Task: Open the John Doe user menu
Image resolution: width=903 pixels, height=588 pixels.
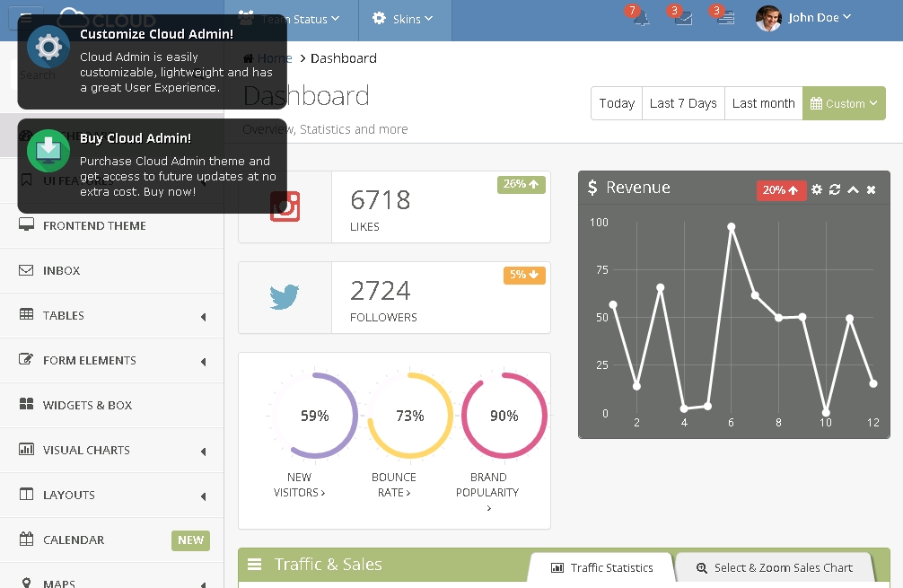Action: coord(803,18)
